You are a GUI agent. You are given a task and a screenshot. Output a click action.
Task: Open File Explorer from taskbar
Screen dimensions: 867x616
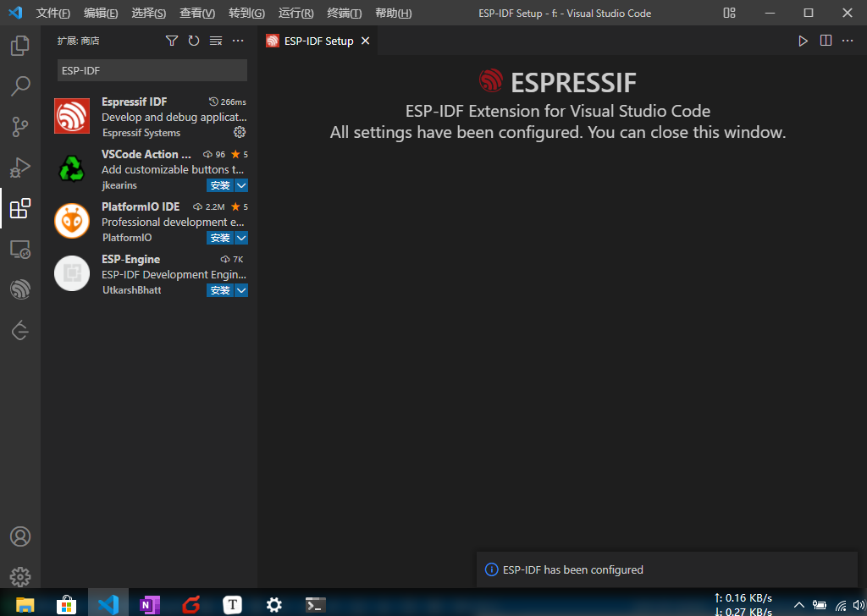(25, 605)
